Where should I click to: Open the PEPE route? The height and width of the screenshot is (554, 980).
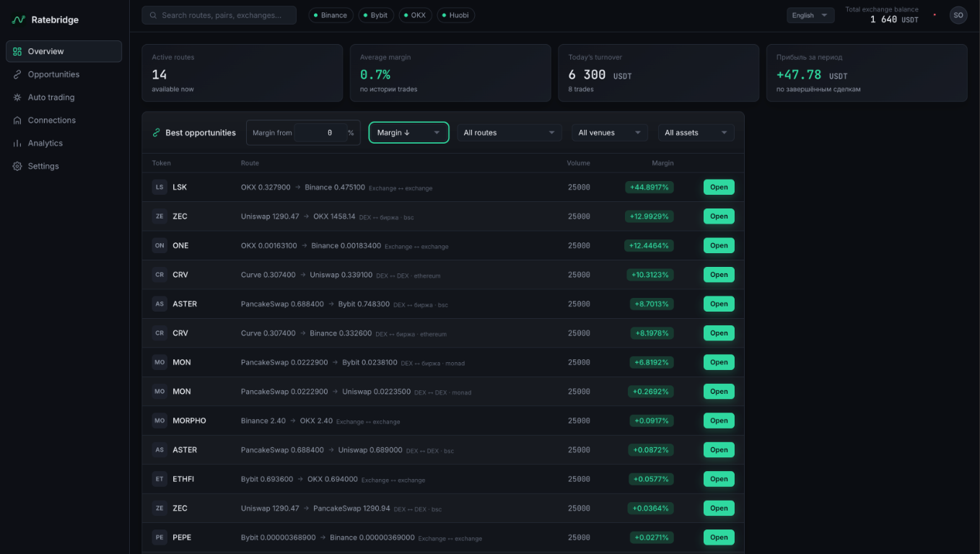point(719,537)
